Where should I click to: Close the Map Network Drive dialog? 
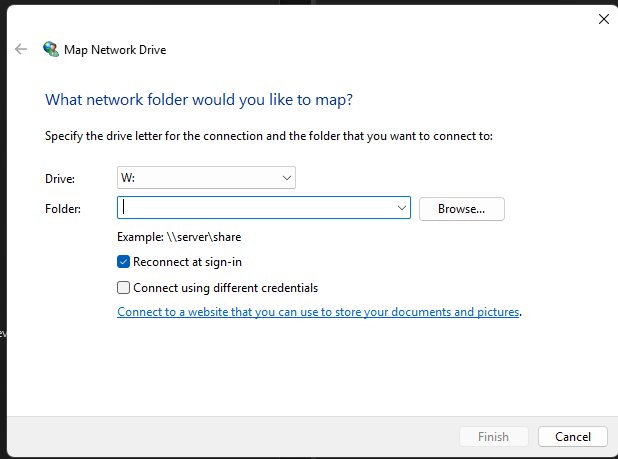(x=603, y=18)
